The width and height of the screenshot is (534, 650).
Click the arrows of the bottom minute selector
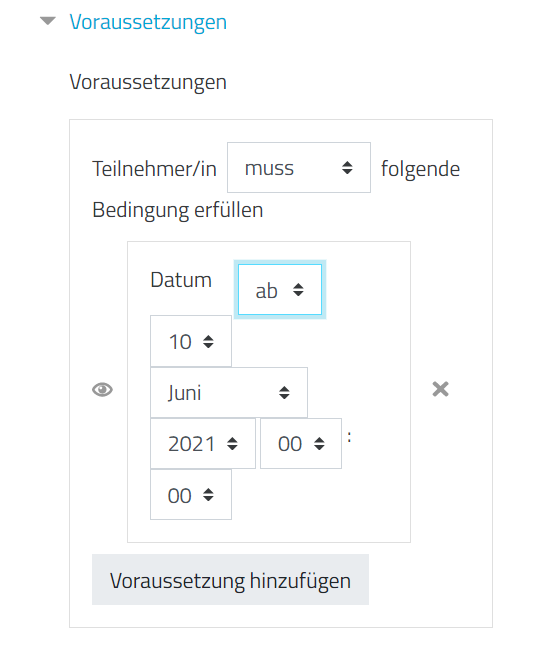click(208, 495)
